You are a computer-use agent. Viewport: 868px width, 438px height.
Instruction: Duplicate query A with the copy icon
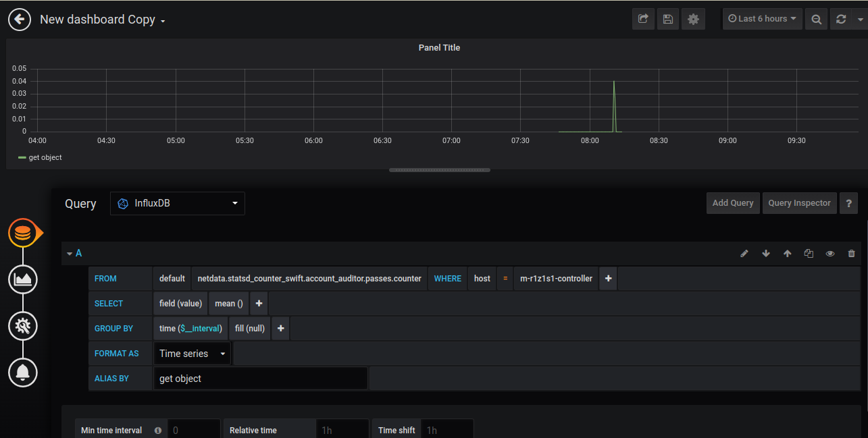[x=809, y=254]
